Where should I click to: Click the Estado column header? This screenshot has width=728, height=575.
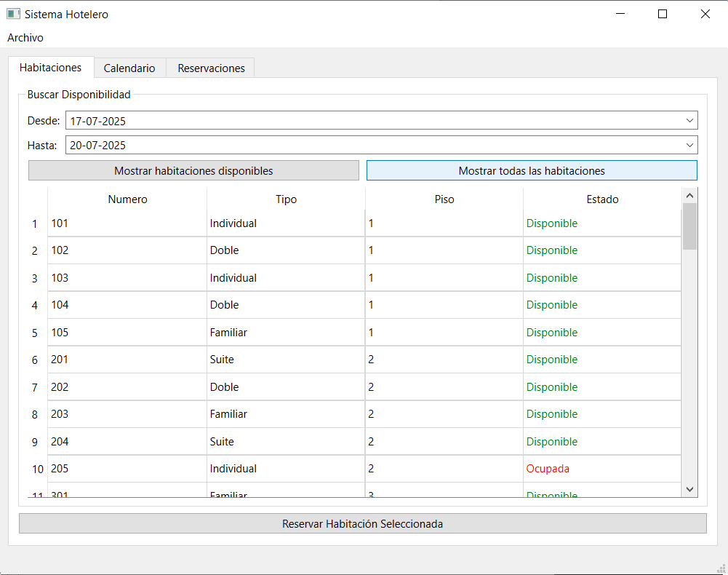(x=602, y=199)
